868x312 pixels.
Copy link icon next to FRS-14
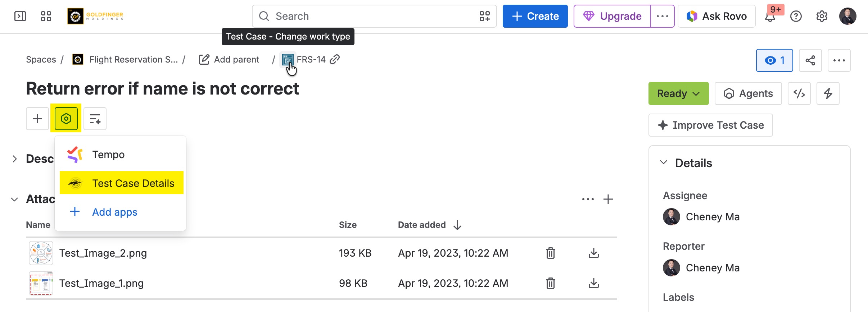tap(335, 59)
